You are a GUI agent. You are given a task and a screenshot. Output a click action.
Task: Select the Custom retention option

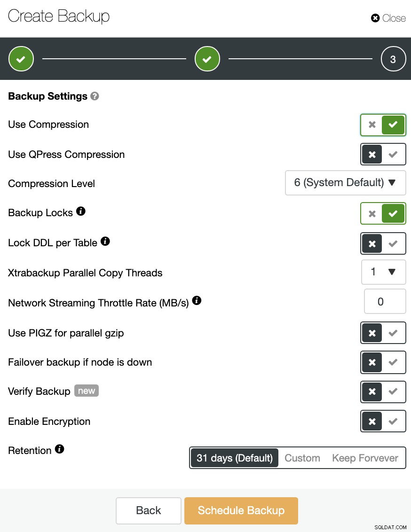click(x=302, y=458)
